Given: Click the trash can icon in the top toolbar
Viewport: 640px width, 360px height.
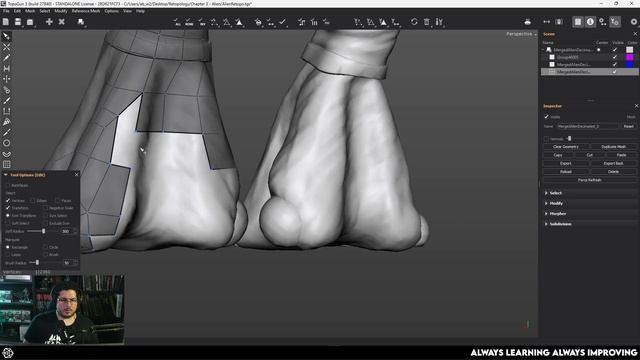Looking at the screenshot, I should tap(427, 22).
